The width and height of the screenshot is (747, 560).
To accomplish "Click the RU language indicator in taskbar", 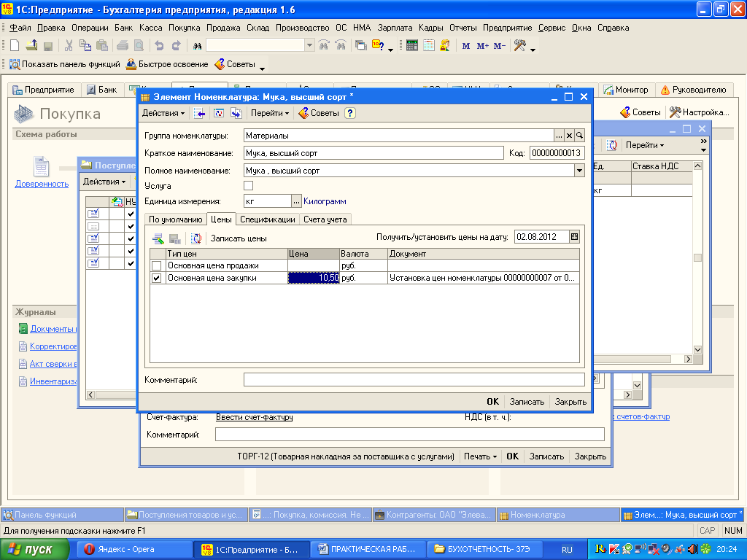I will [567, 549].
